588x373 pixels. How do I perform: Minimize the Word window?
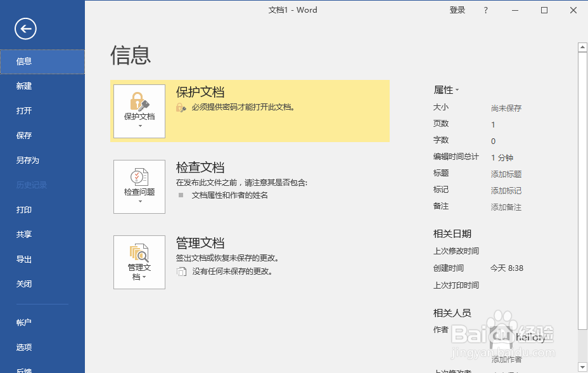coord(515,11)
